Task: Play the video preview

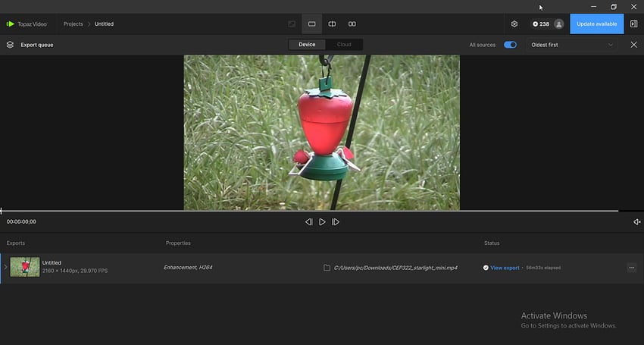Action: click(322, 222)
